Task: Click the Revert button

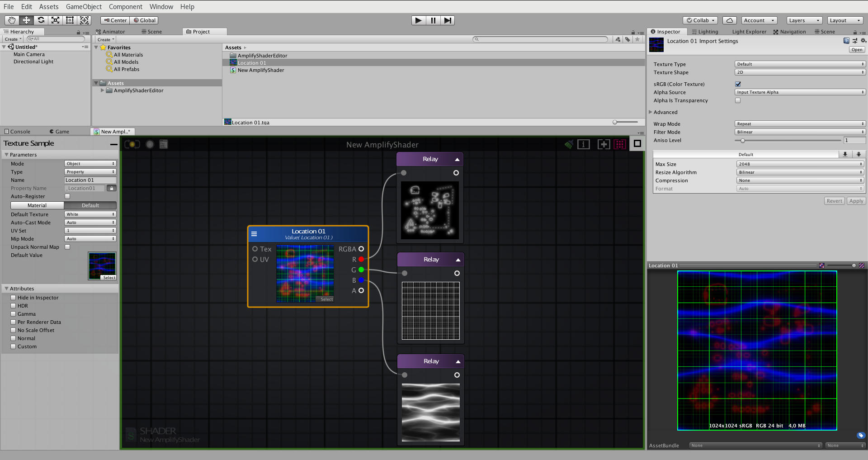Action: click(x=835, y=201)
